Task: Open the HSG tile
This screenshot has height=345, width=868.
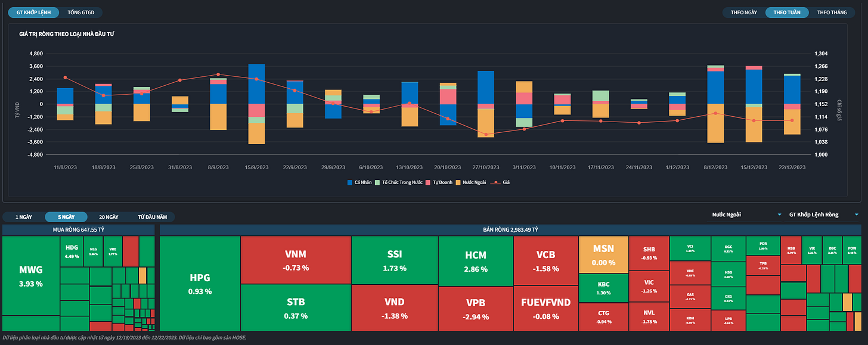Action: click(728, 275)
